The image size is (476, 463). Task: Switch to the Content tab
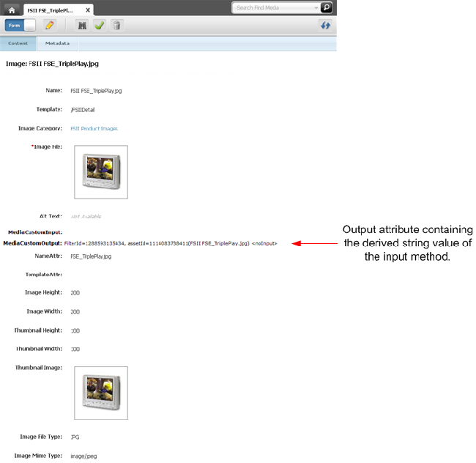point(18,43)
